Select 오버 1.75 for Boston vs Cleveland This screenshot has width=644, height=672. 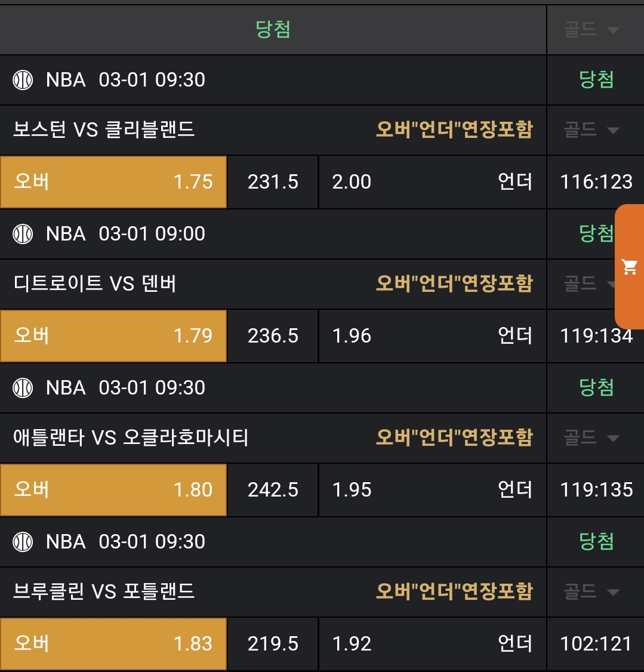point(113,182)
